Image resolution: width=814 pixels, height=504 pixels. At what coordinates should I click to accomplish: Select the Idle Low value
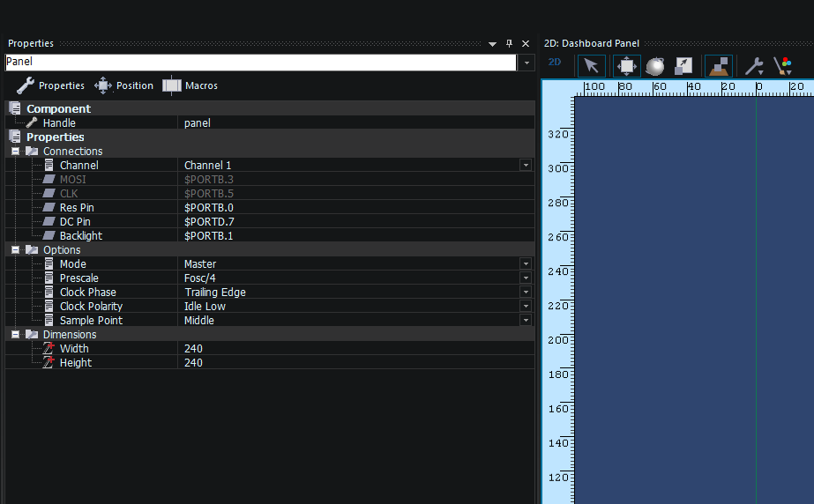205,307
